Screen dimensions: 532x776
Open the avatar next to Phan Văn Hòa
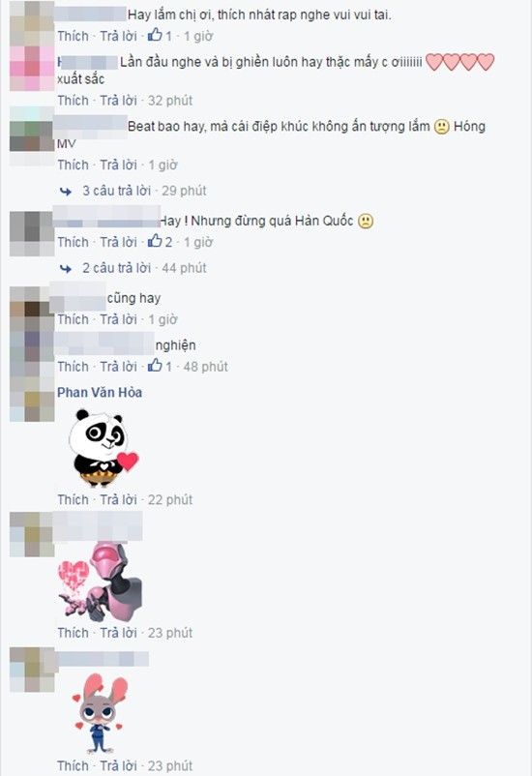pos(32,402)
